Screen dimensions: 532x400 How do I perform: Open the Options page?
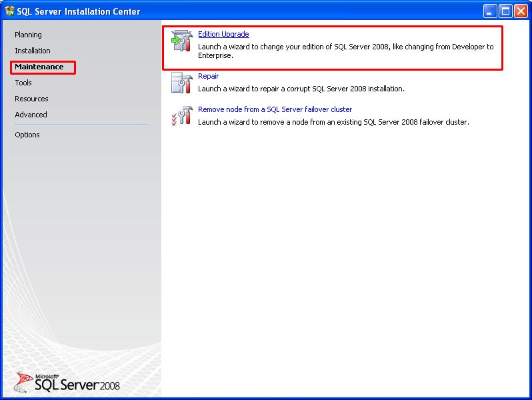pos(27,135)
